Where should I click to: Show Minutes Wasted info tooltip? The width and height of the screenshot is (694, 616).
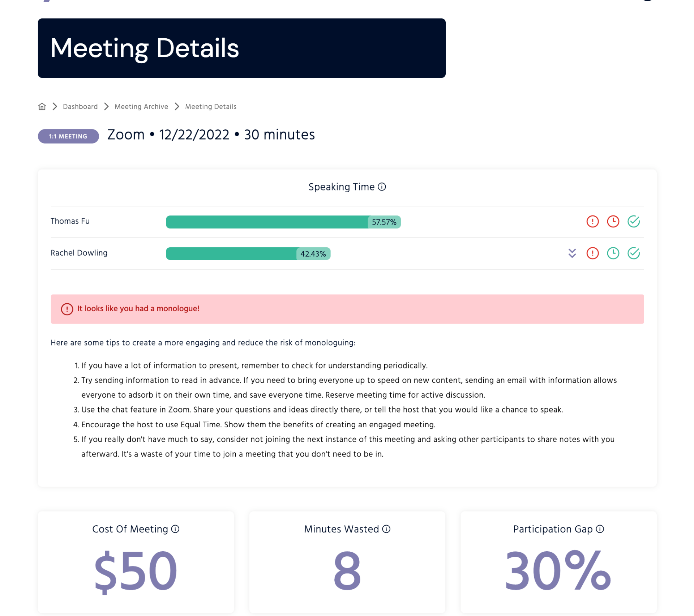pos(386,529)
